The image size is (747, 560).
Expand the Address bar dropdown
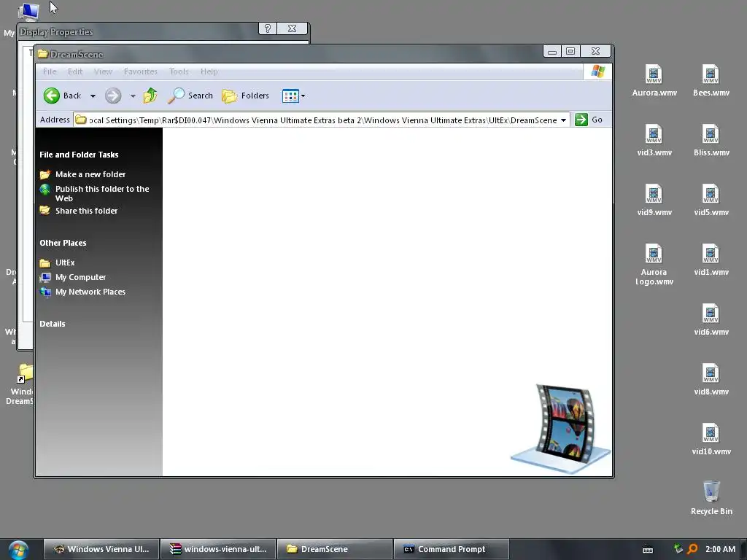point(564,120)
